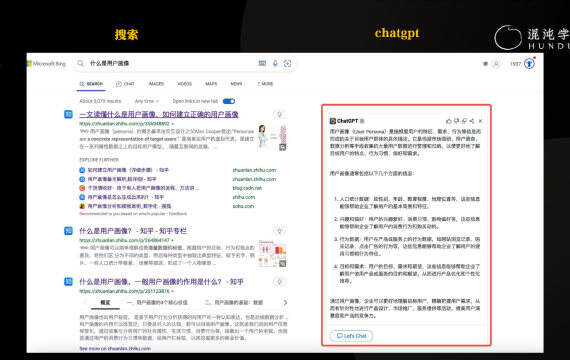Toggle Open links in new tab switch
The width and height of the screenshot is (570, 360).
pyautogui.click(x=229, y=101)
